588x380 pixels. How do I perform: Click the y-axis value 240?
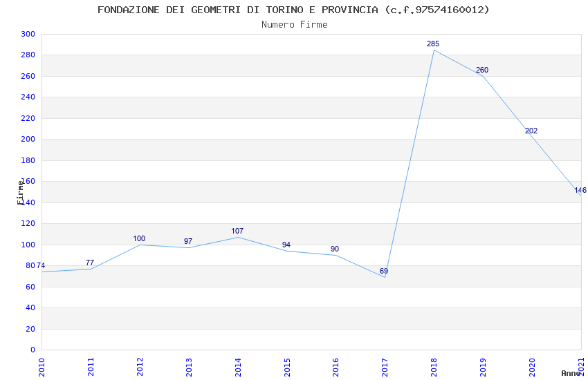28,97
